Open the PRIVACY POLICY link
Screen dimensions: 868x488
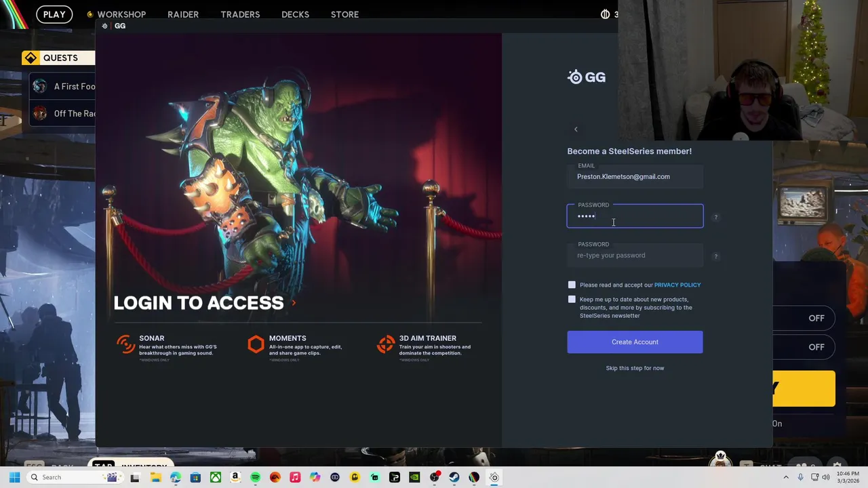[677, 285]
